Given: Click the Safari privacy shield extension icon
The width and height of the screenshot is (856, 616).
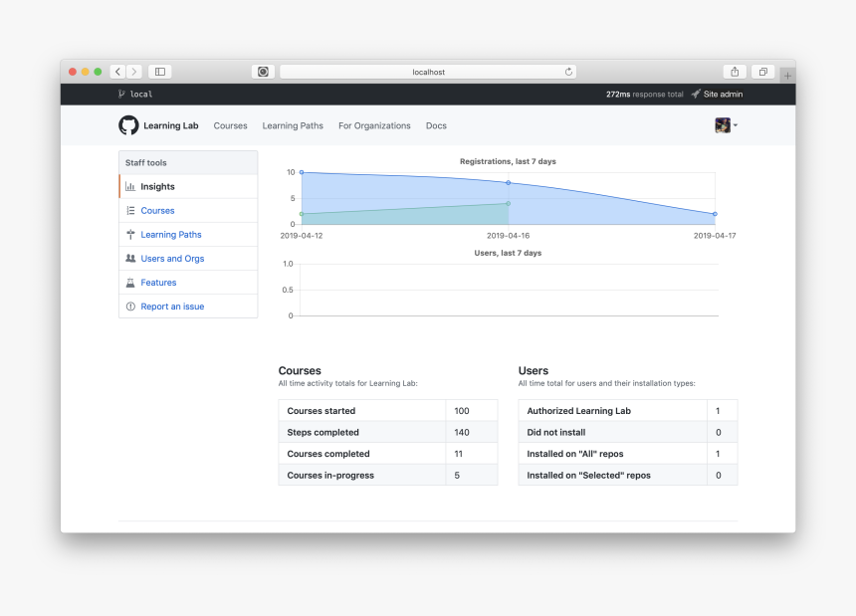Looking at the screenshot, I should (263, 72).
